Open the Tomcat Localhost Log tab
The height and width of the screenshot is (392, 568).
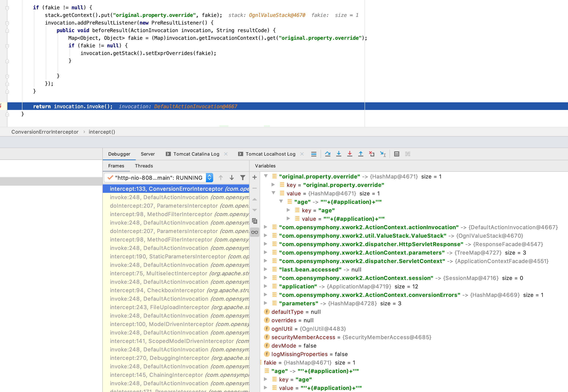coord(270,154)
